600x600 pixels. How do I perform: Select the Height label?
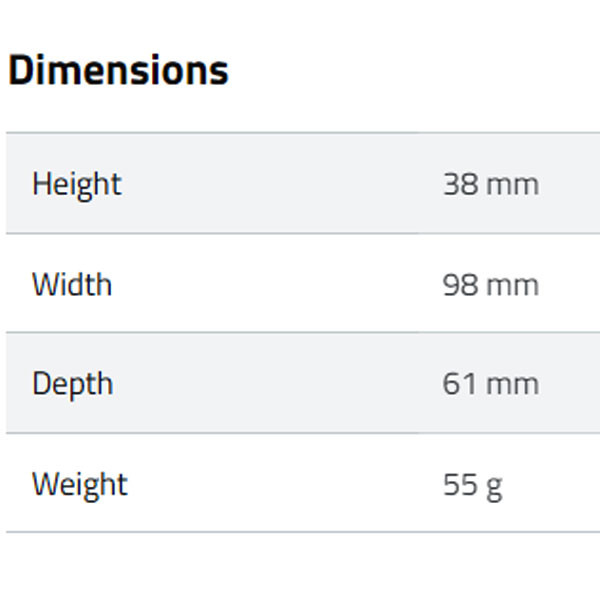tap(77, 184)
